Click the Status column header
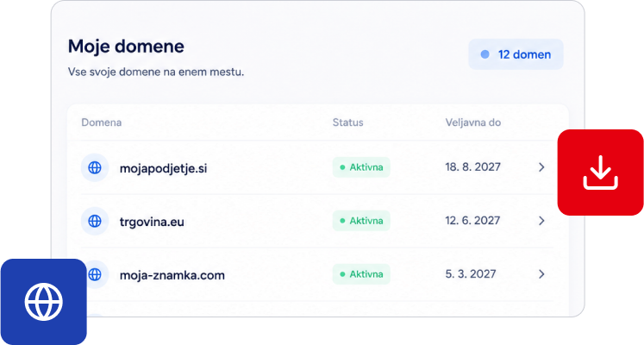The height and width of the screenshot is (345, 644). click(x=348, y=122)
